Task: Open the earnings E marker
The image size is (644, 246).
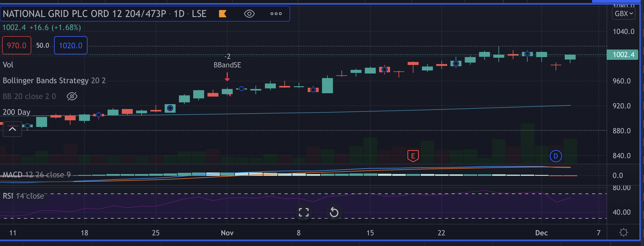Action: click(x=413, y=156)
